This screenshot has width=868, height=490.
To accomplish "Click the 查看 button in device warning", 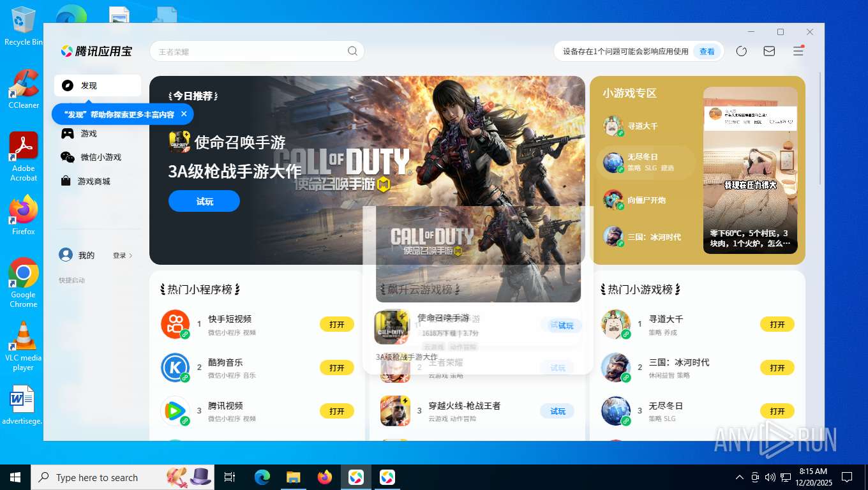I will (707, 52).
